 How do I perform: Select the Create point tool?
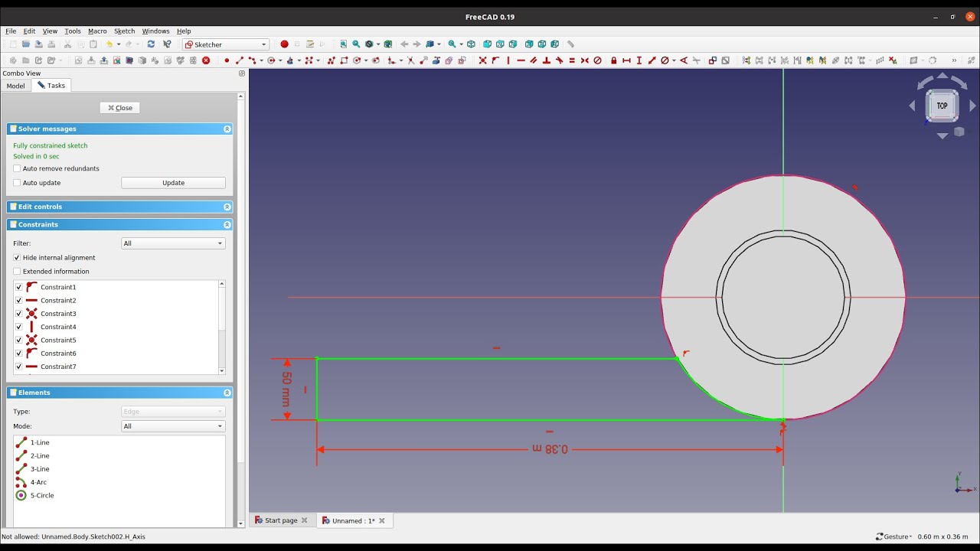pyautogui.click(x=227, y=60)
